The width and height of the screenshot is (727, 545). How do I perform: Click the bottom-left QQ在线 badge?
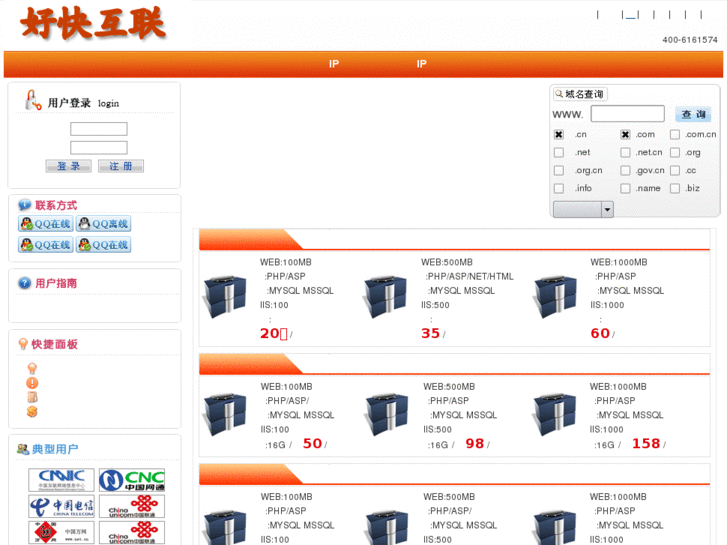tap(45, 244)
